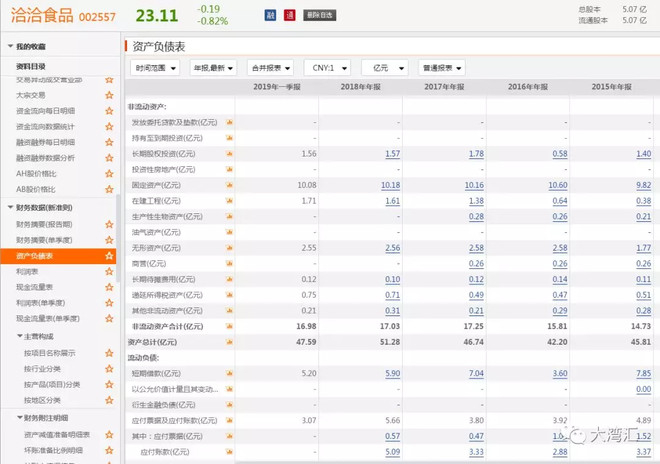Click the chart icon next to 在建工程(亿元)
This screenshot has width=660, height=464.
pyautogui.click(x=229, y=201)
